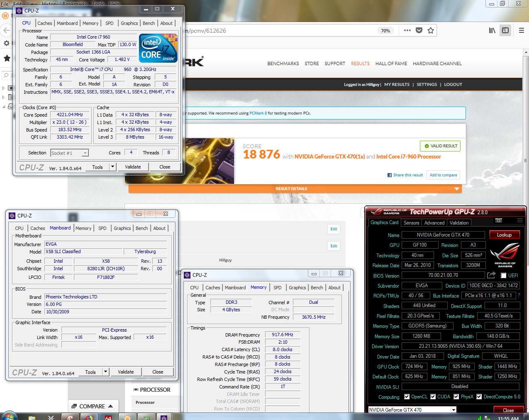This screenshot has height=420, width=529.
Task: Switch to Sensors tab in GPU-Z
Action: [412, 223]
